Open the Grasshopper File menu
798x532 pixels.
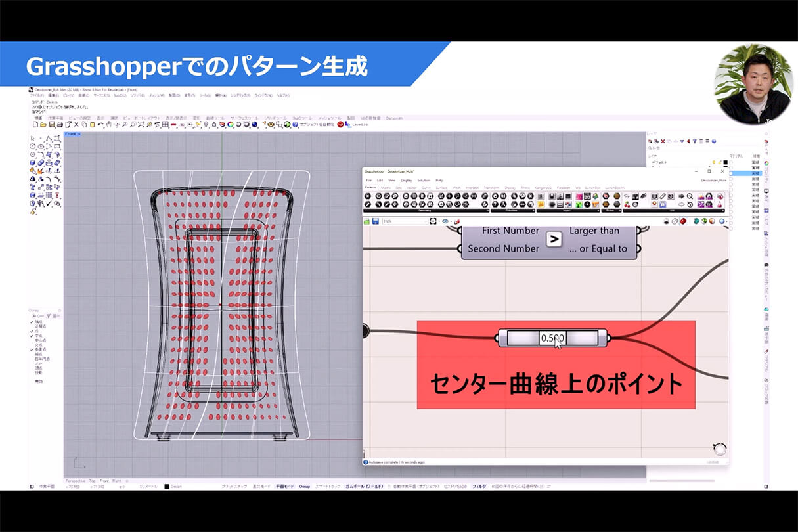368,180
